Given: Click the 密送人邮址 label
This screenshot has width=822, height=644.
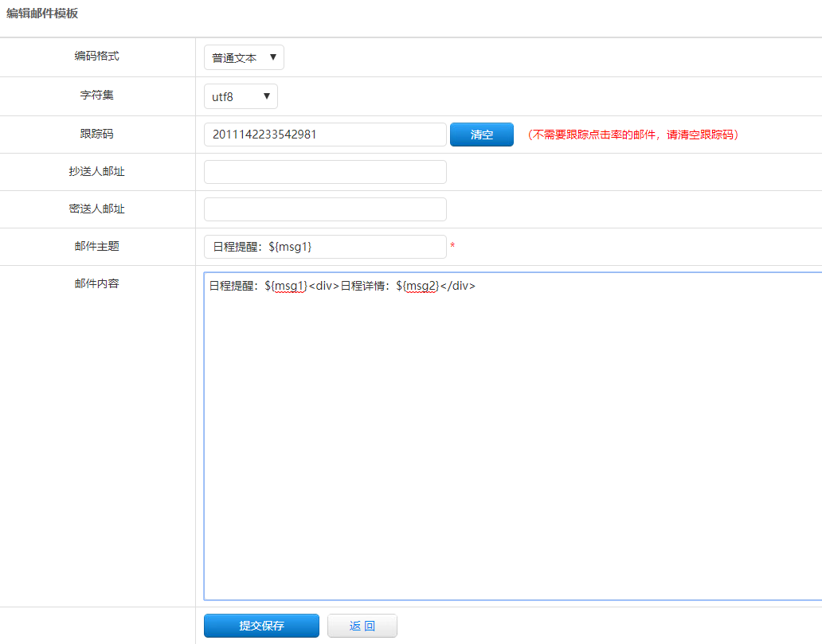Looking at the screenshot, I should [x=97, y=209].
